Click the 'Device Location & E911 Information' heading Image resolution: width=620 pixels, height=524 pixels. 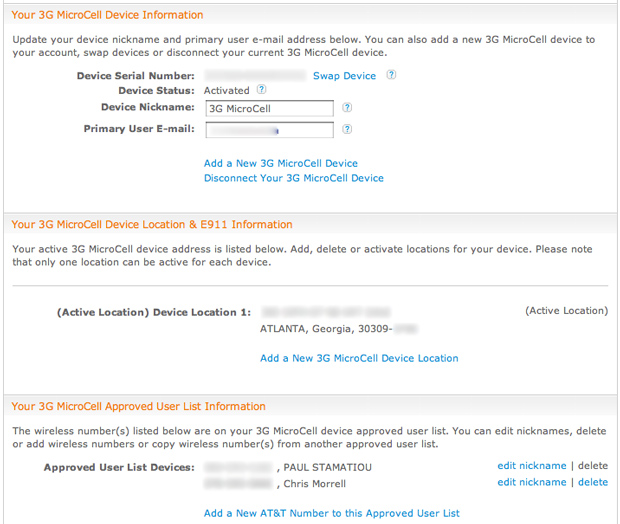tap(152, 225)
